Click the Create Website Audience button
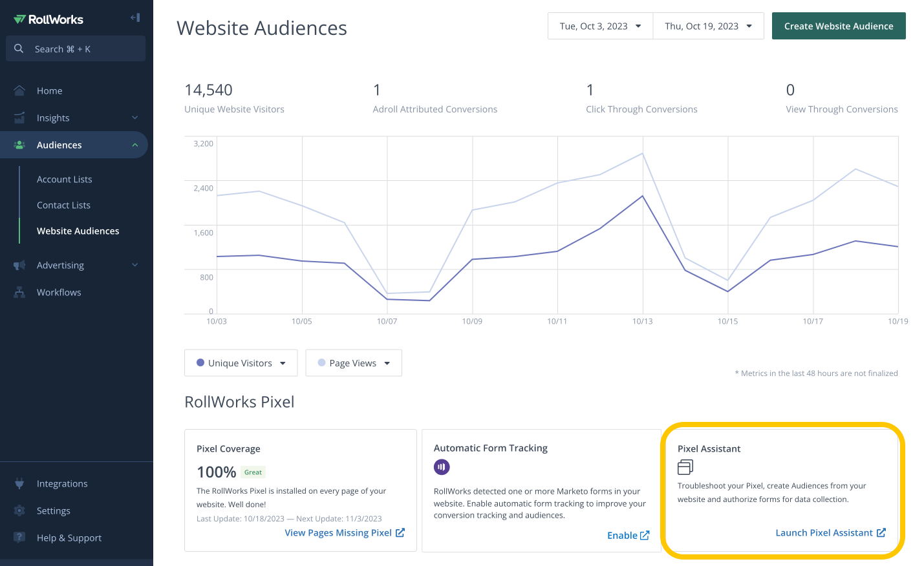Image resolution: width=924 pixels, height=566 pixels. tap(839, 26)
